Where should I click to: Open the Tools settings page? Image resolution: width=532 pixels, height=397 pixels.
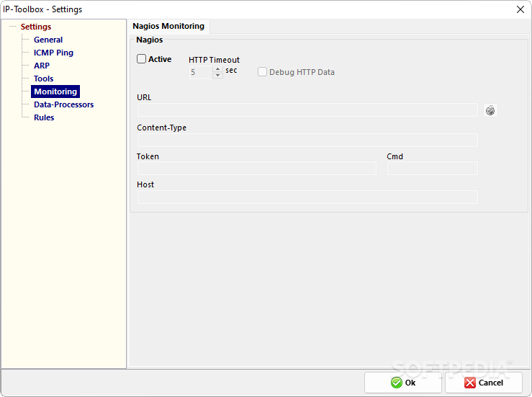click(x=43, y=79)
